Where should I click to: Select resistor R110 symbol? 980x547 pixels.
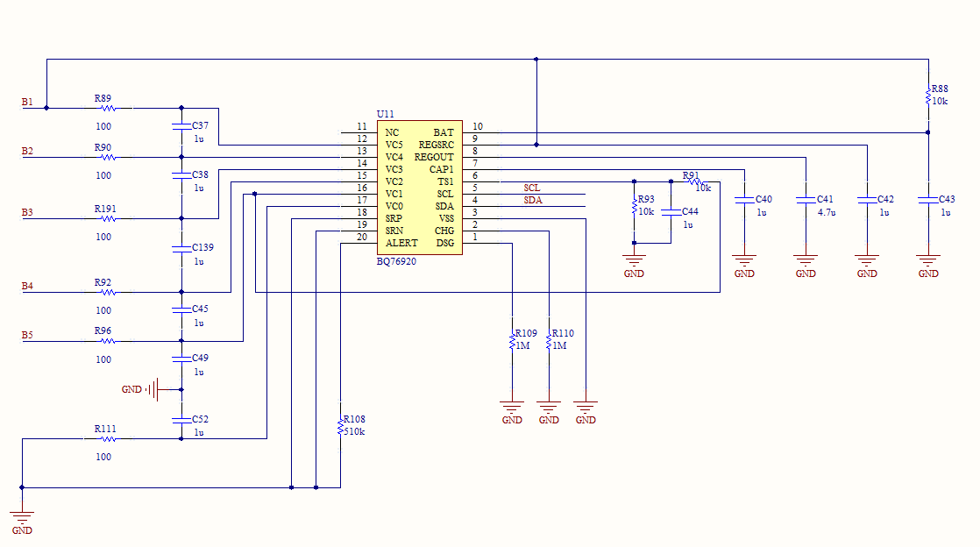549,341
